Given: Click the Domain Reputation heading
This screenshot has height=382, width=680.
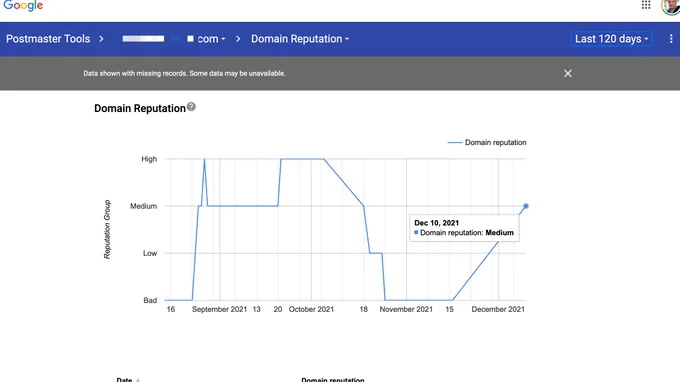Looking at the screenshot, I should pos(140,108).
